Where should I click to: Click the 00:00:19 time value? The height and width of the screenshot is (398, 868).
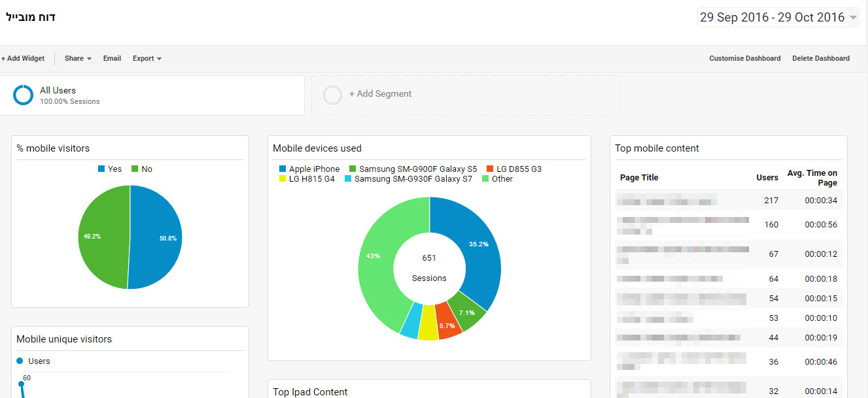pos(821,338)
